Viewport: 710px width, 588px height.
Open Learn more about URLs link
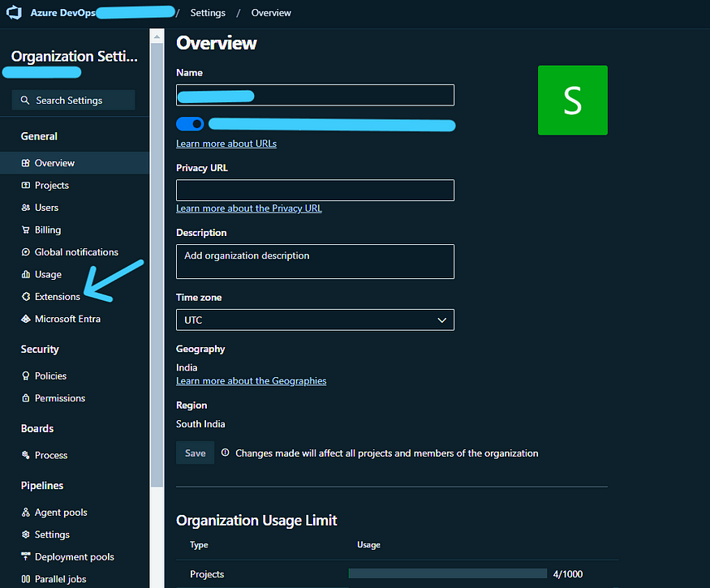[226, 144]
